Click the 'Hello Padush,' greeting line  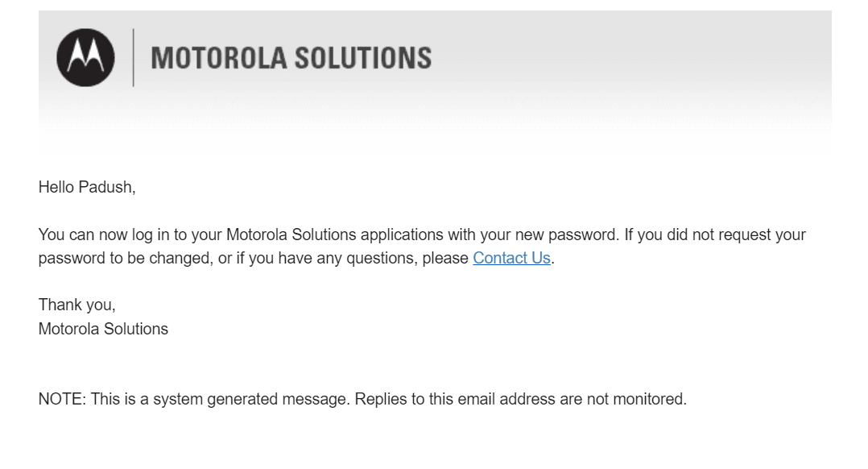click(x=87, y=187)
